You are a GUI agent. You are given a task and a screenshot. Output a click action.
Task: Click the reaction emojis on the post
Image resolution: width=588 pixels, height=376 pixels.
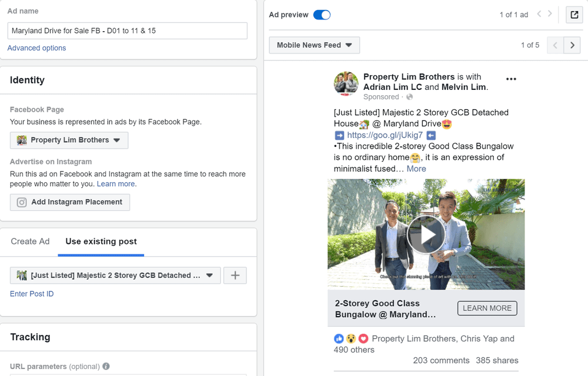click(351, 339)
